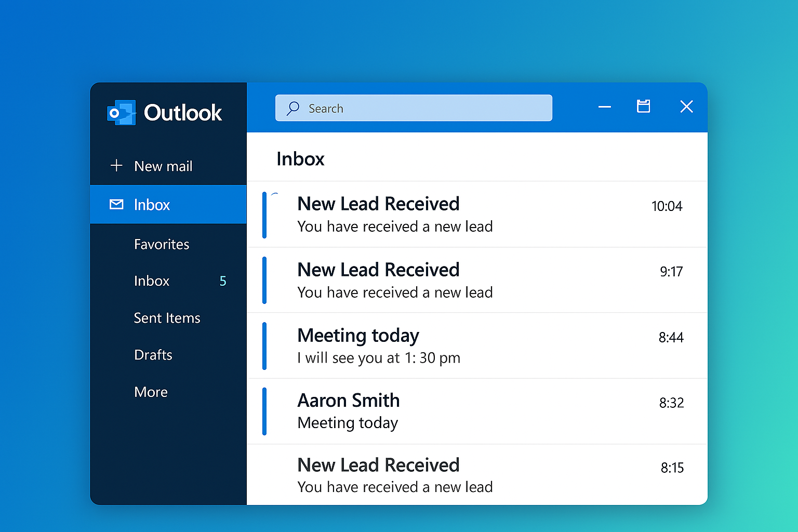Open the Meeting today email from 8:44
798x532 pixels.
(x=468, y=346)
